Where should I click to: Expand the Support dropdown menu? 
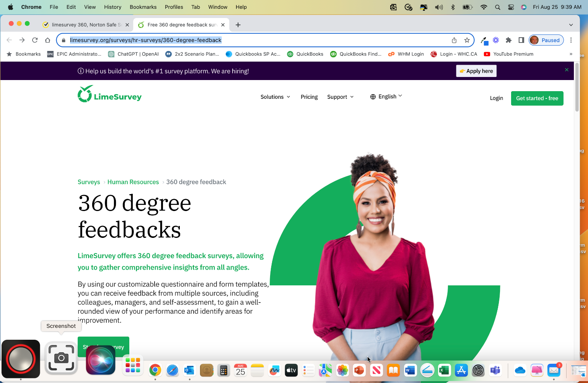click(340, 97)
